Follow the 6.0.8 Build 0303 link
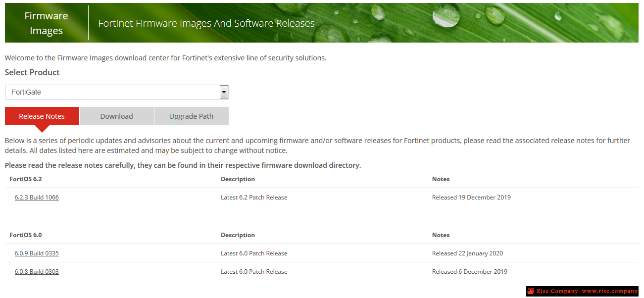Screen dimensions: 644x298 tap(37, 272)
